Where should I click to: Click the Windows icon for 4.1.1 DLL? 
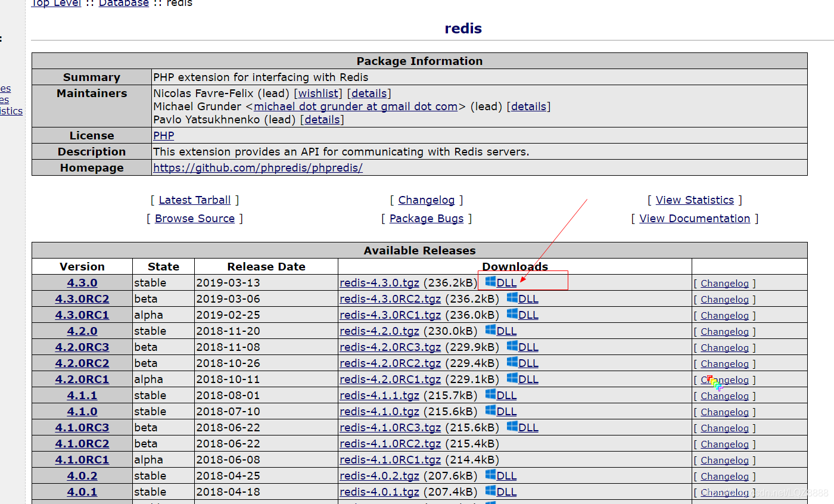(490, 394)
